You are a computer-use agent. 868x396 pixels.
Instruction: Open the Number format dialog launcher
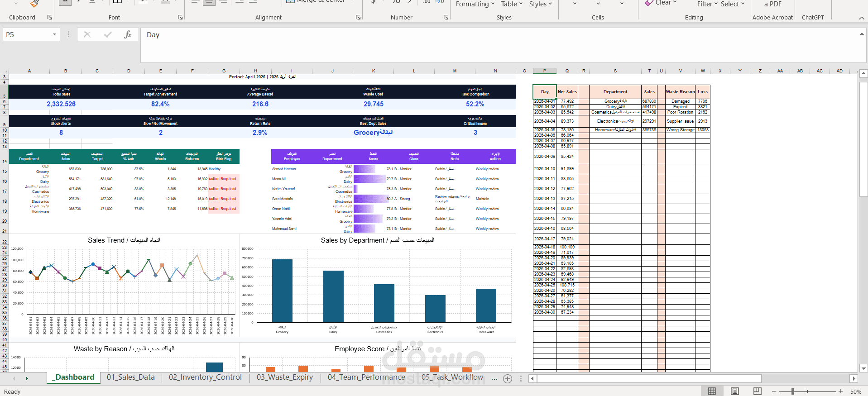[446, 17]
